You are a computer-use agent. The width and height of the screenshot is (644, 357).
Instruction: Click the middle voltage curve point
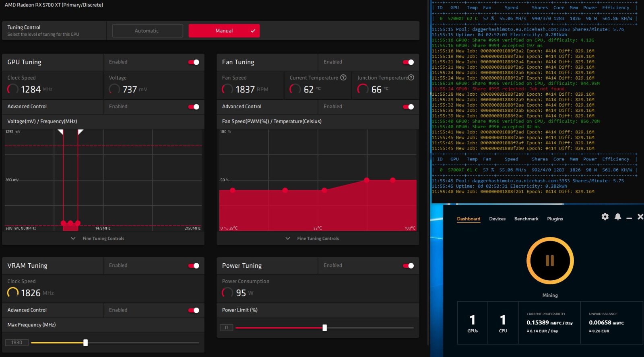(70, 223)
